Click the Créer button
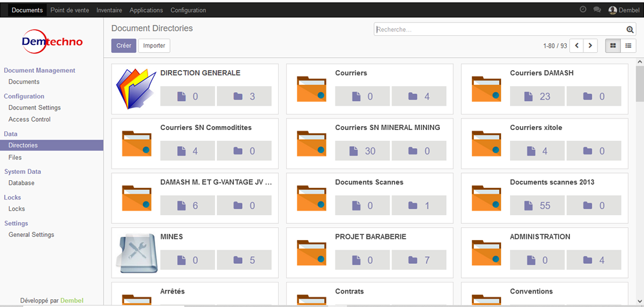This screenshot has height=307, width=644. coord(124,46)
